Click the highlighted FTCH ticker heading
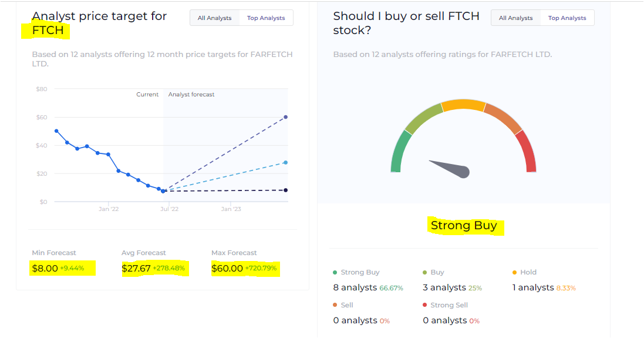Image resolution: width=644 pixels, height=338 pixels. tap(48, 30)
